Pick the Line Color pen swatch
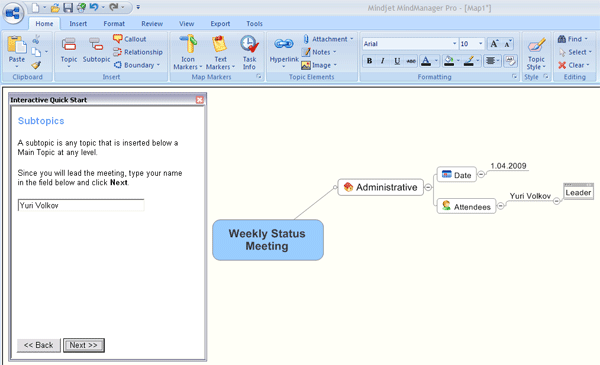Viewport: 600px width, 365px height. (x=469, y=60)
